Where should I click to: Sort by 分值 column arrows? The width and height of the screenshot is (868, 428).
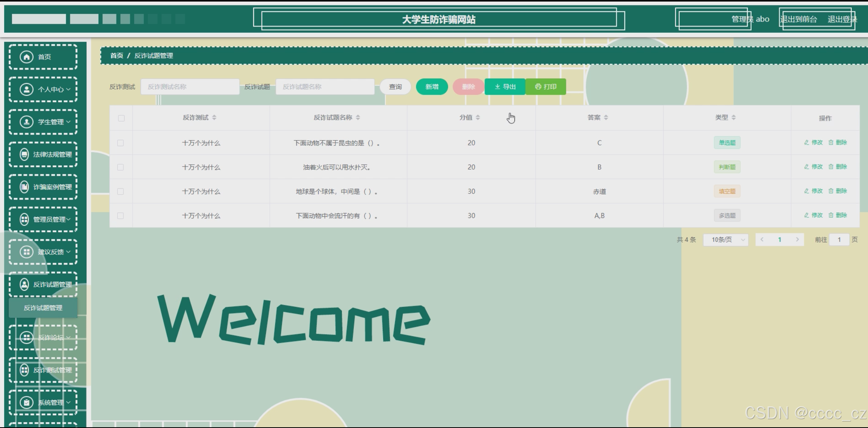click(x=478, y=118)
